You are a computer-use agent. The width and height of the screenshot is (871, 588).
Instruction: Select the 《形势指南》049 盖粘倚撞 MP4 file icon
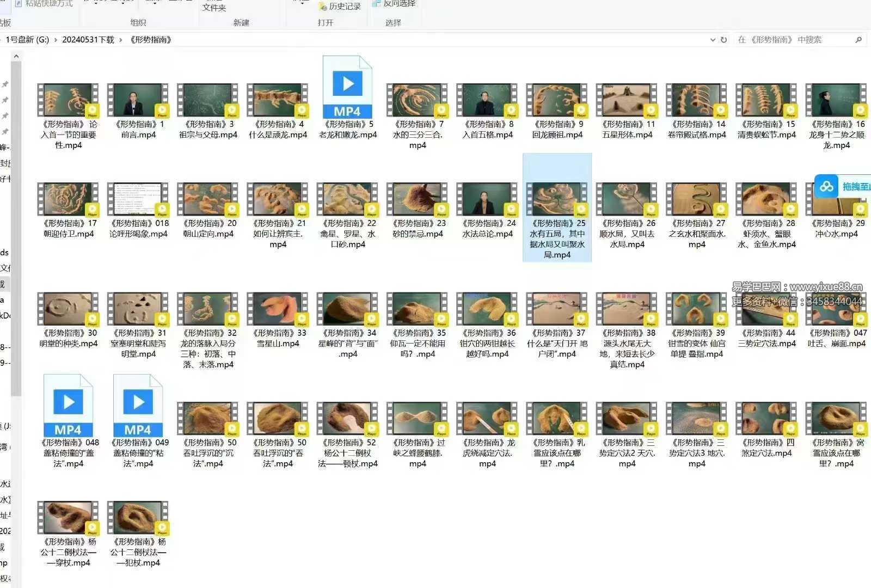click(138, 406)
